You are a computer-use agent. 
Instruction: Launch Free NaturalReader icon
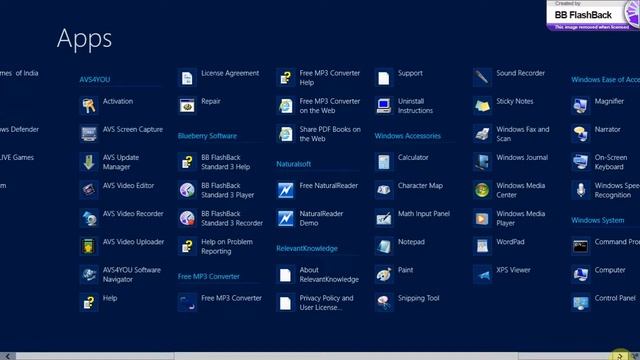[285, 190]
